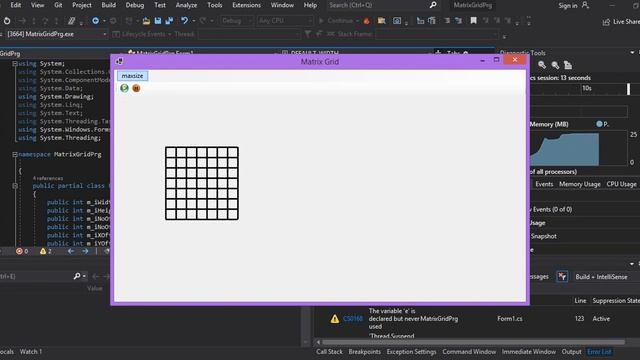
Task: Click the Live Share button
Action: (621, 22)
